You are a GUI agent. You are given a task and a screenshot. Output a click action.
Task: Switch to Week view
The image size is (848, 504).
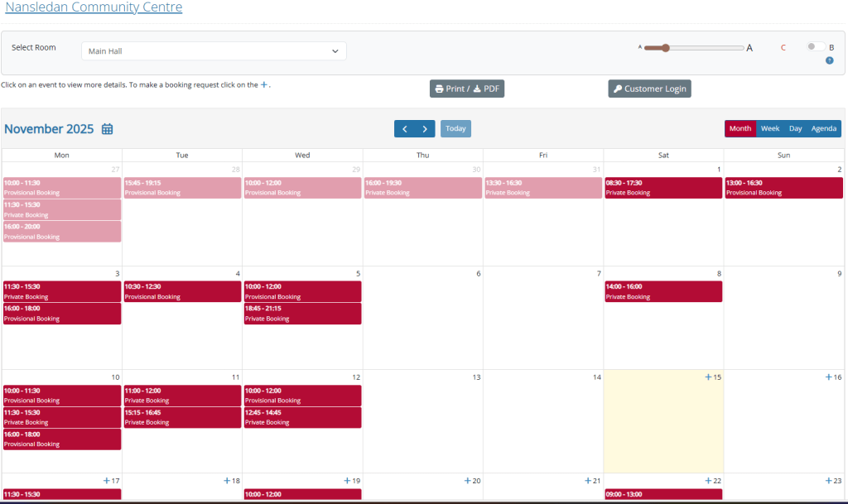pos(770,129)
